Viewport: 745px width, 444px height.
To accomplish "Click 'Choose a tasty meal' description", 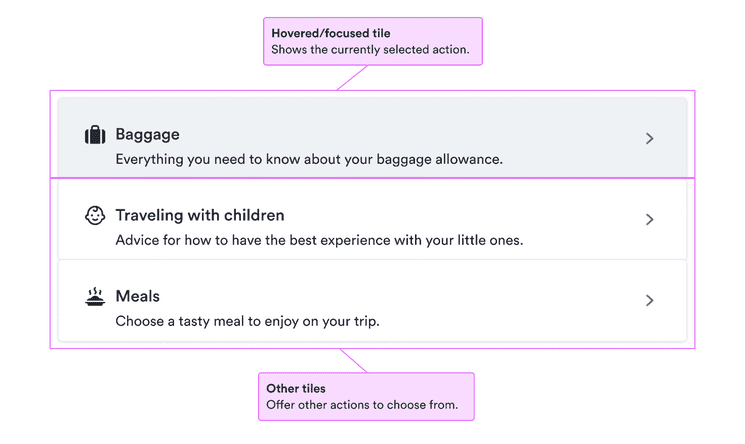I will tap(247, 321).
